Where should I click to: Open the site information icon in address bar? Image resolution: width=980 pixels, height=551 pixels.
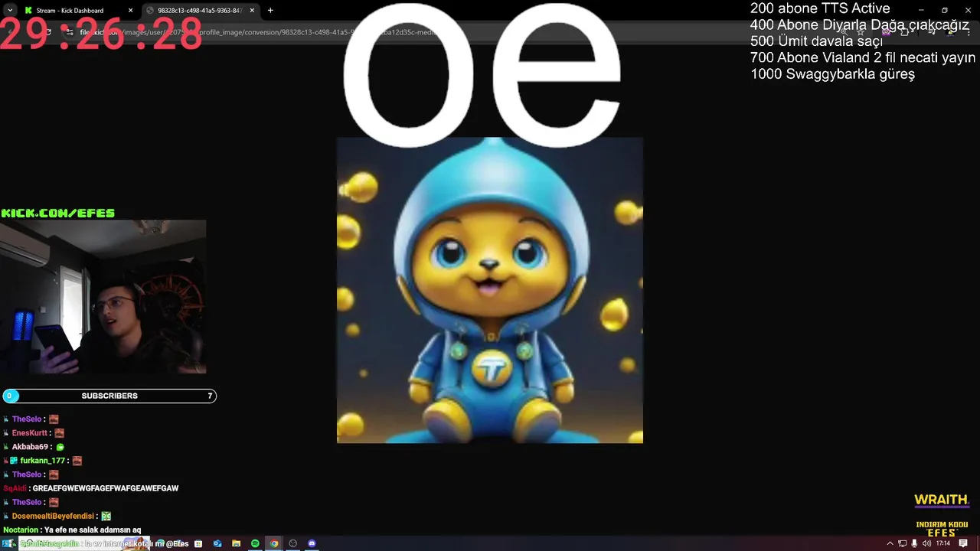70,32
